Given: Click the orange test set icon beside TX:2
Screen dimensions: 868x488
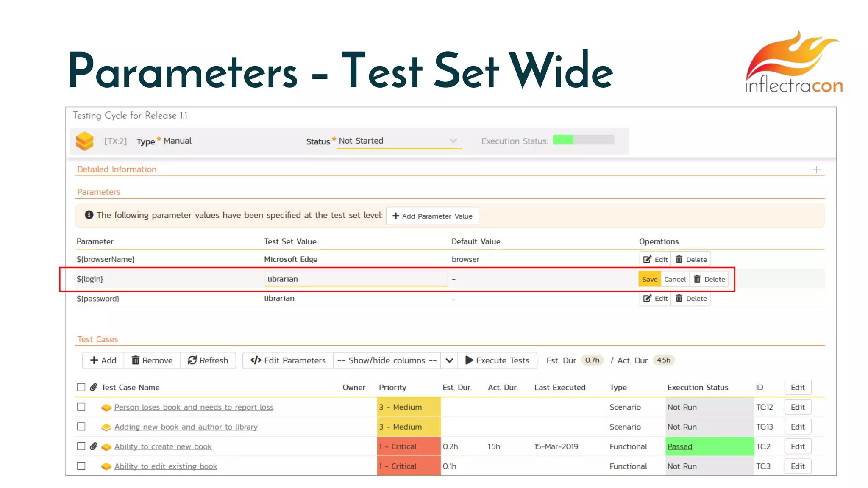Looking at the screenshot, I should (84, 141).
